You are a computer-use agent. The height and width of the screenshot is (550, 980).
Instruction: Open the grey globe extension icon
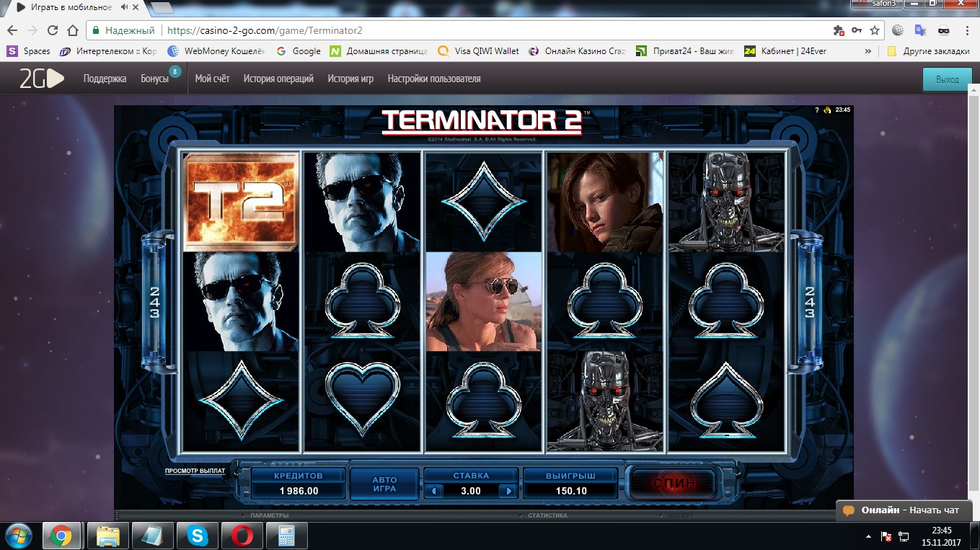click(x=898, y=30)
